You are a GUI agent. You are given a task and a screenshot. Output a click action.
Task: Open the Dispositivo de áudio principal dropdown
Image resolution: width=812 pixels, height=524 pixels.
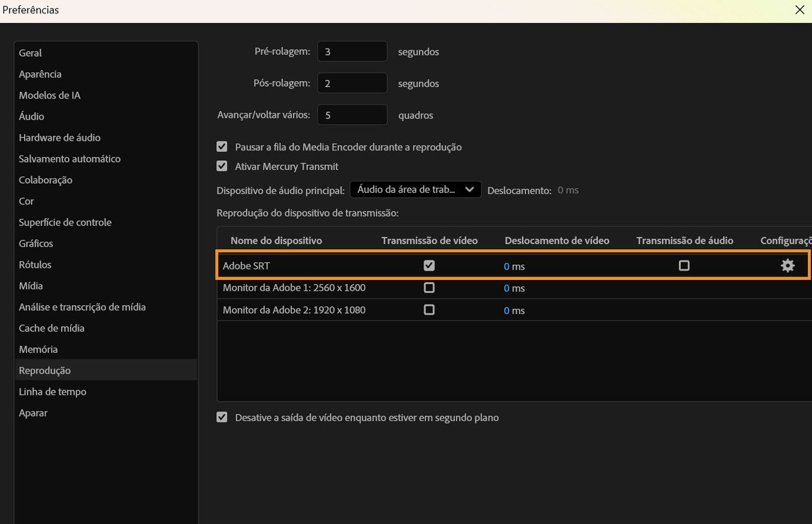click(415, 189)
